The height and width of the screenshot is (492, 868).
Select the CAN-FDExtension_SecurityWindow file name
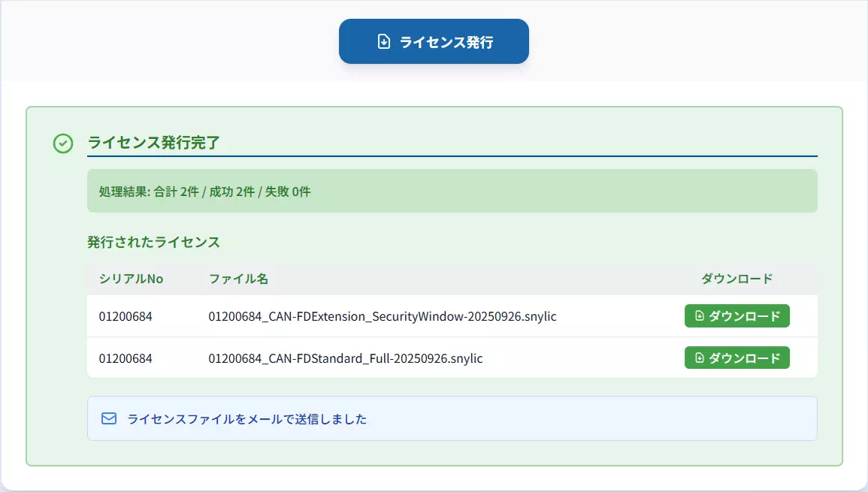click(382, 316)
